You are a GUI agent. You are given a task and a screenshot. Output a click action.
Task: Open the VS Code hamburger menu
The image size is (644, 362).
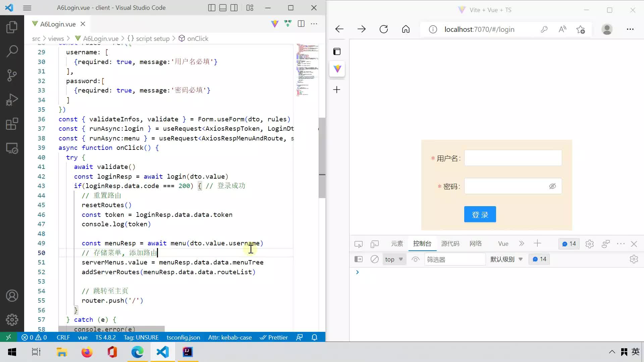tap(27, 8)
